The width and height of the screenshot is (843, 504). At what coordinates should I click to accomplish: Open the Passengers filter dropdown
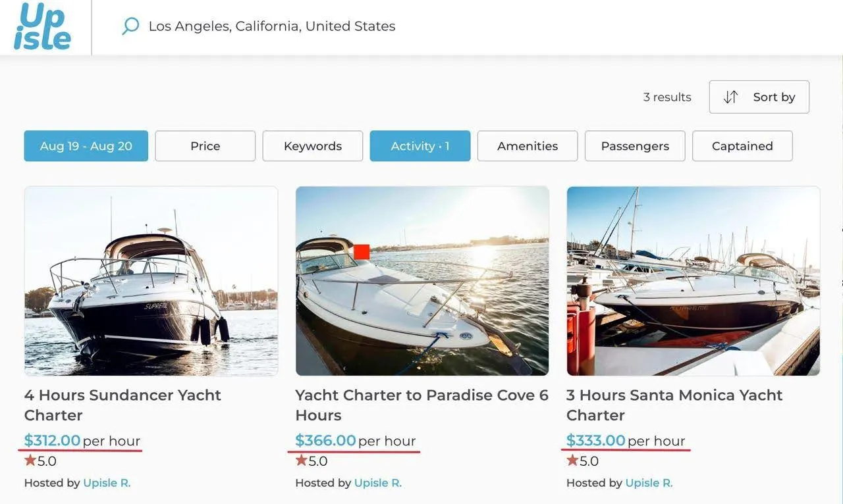(x=634, y=145)
